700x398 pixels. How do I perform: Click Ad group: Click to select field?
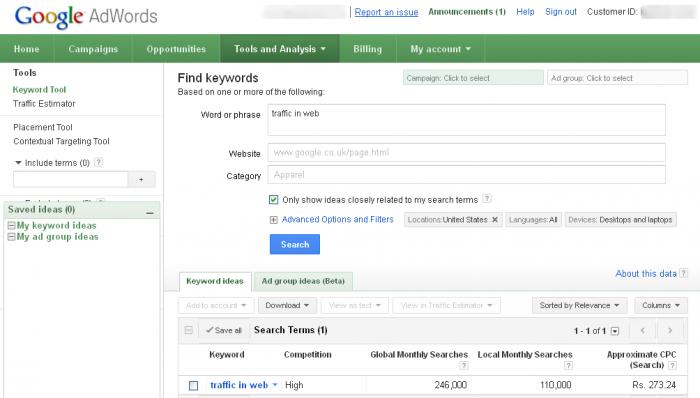tap(617, 78)
